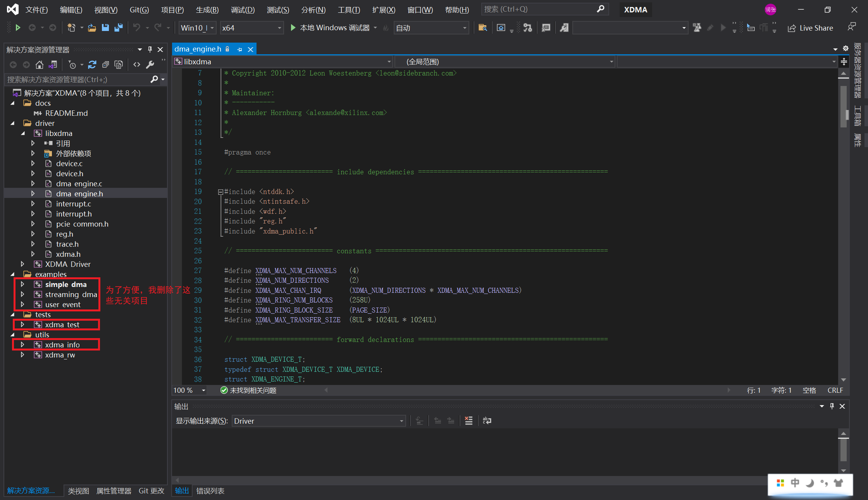The image size is (868, 500).
Task: Click Show All Files icon in Solution Explorer
Action: click(x=119, y=65)
